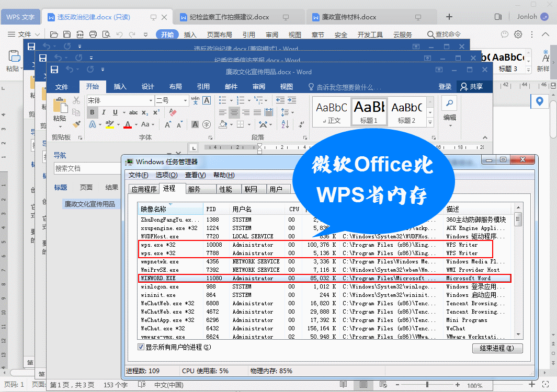Expand the Word styles gallery more arrow

pyautogui.click(x=430, y=122)
